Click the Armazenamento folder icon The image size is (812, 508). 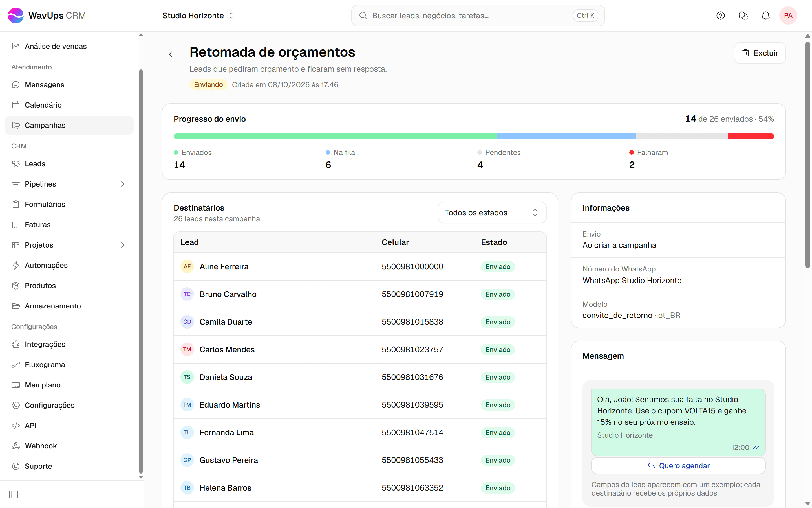(16, 306)
